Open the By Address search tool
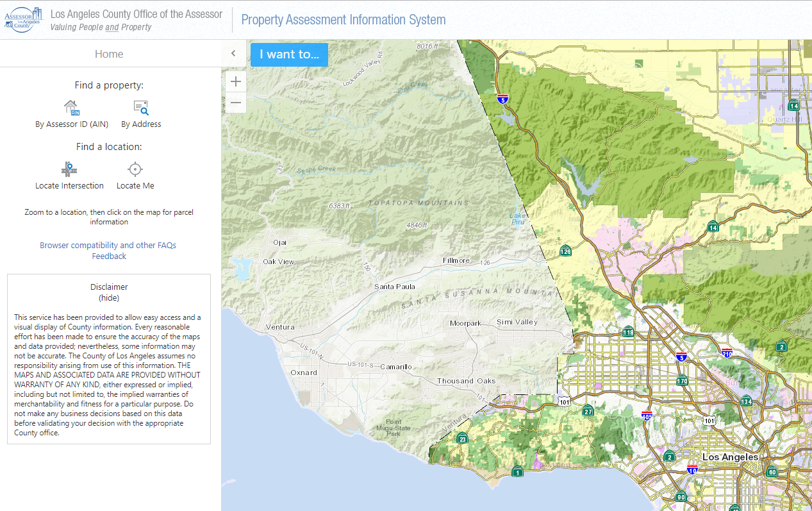This screenshot has width=812, height=511. [140, 107]
